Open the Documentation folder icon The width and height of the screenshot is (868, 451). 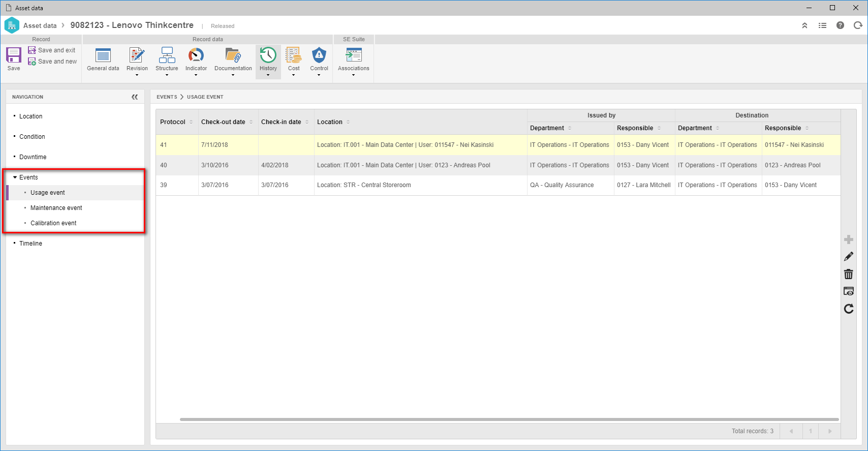coord(233,55)
